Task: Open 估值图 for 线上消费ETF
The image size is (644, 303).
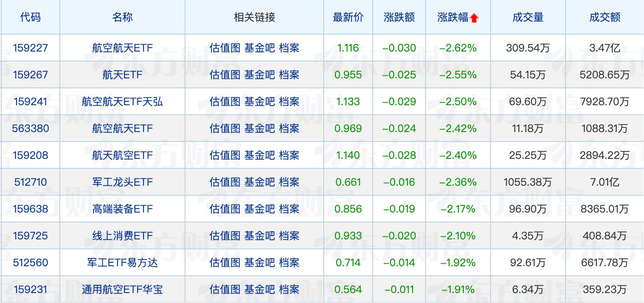Action: click(224, 236)
